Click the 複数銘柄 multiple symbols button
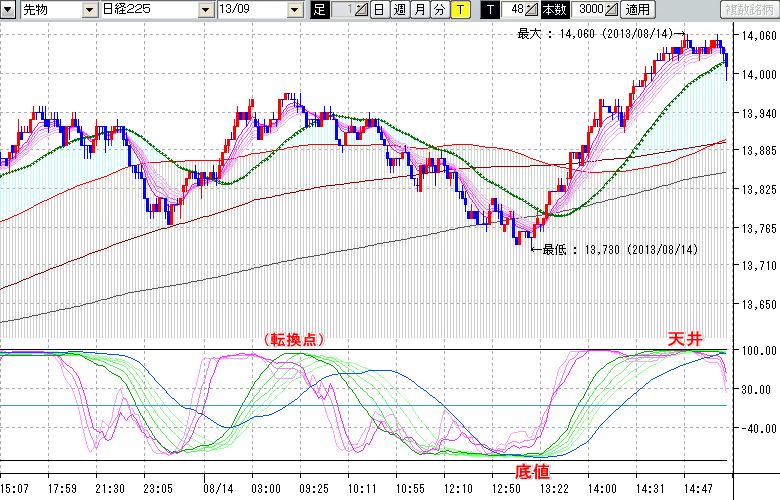 (748, 10)
